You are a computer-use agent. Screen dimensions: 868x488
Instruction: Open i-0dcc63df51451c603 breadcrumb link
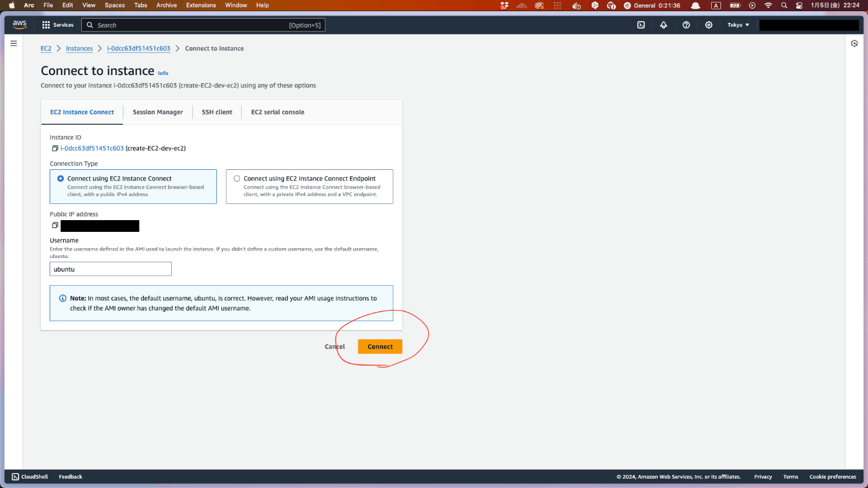tap(139, 48)
